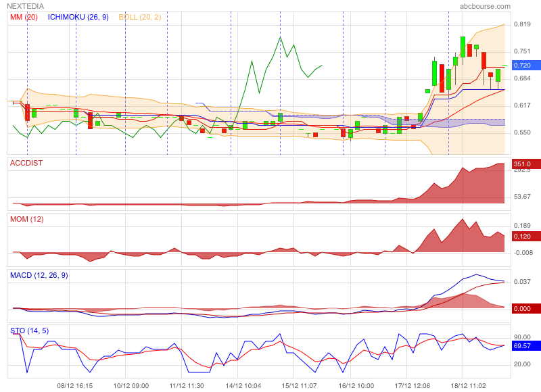541x392 pixels.
Task: Click the MACD value tag 0.000
Action: [x=526, y=309]
